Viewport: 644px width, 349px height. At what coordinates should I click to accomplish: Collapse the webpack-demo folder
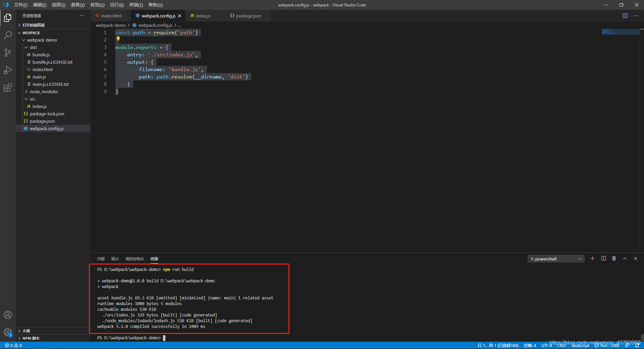pos(53,40)
